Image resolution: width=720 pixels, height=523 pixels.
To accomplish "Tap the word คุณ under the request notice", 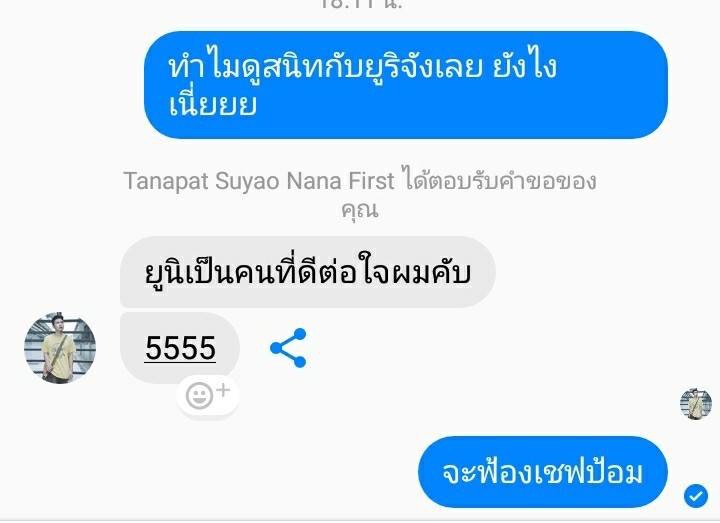I will click(x=360, y=210).
